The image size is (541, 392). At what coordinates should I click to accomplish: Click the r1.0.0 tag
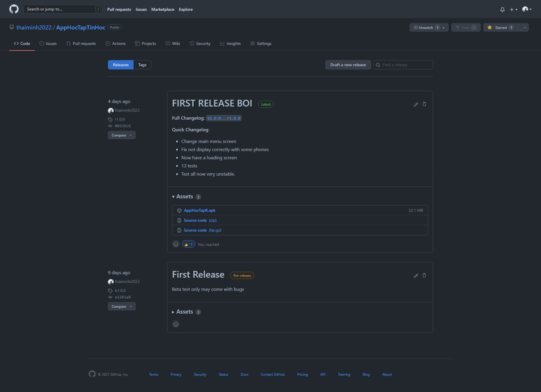click(x=120, y=119)
